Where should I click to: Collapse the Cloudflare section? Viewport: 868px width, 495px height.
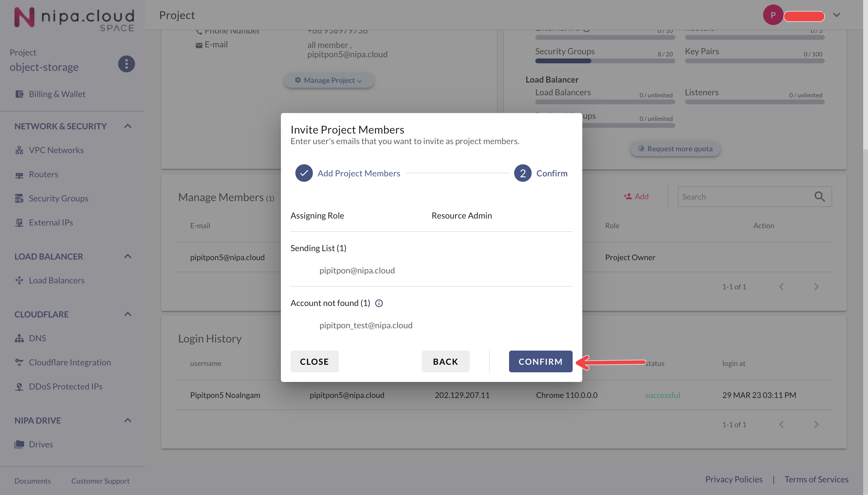click(x=128, y=314)
